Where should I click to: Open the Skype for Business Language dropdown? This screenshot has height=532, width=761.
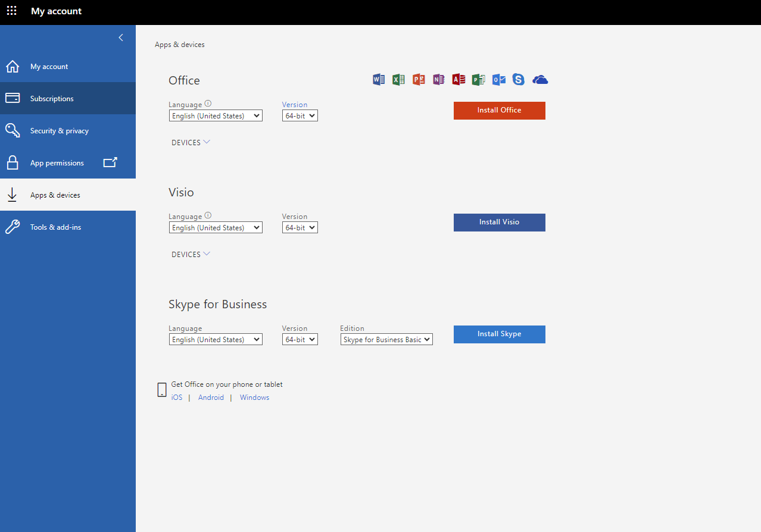tap(216, 340)
